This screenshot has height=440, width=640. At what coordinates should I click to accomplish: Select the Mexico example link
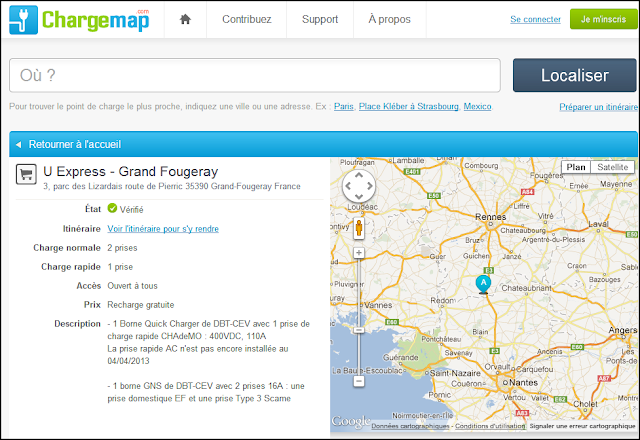(x=477, y=107)
